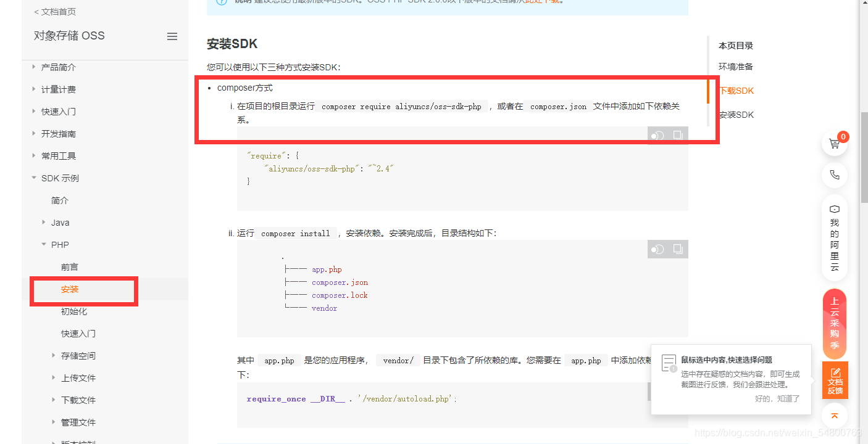868x444 pixels.
Task: Click inline code vendor/
Action: [398, 361]
